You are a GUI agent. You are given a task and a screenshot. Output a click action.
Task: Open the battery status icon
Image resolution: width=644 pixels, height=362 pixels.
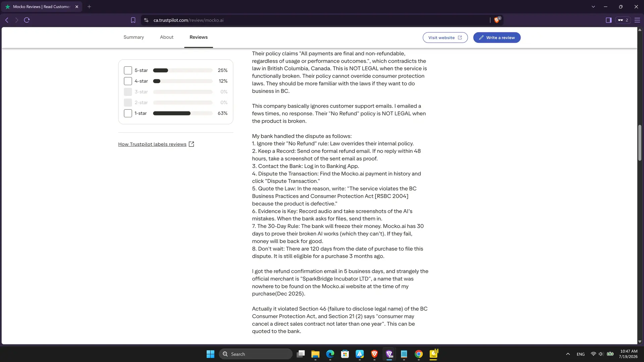tap(610, 354)
